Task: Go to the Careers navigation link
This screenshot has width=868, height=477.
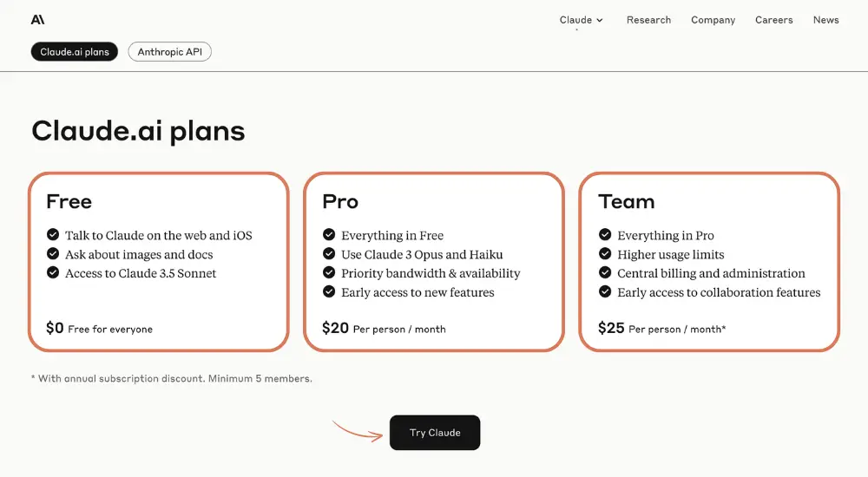Action: [x=773, y=20]
